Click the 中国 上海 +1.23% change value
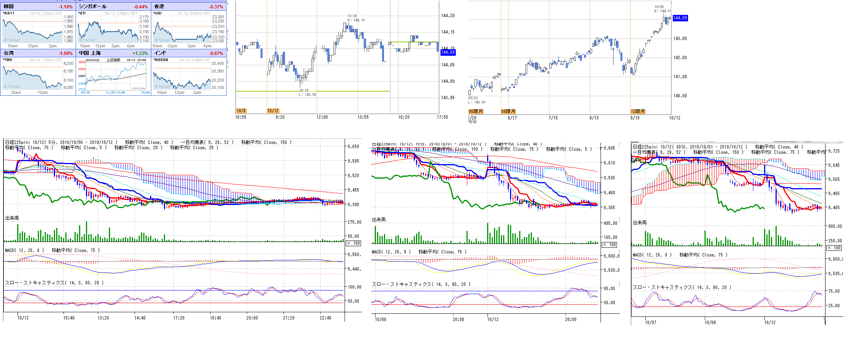 (140, 53)
